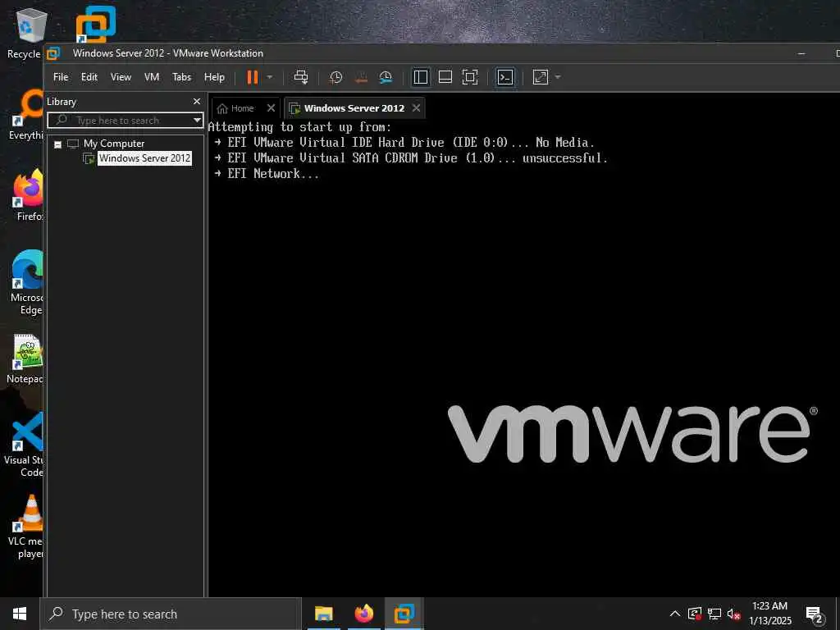Open the Edit menu

tap(89, 77)
